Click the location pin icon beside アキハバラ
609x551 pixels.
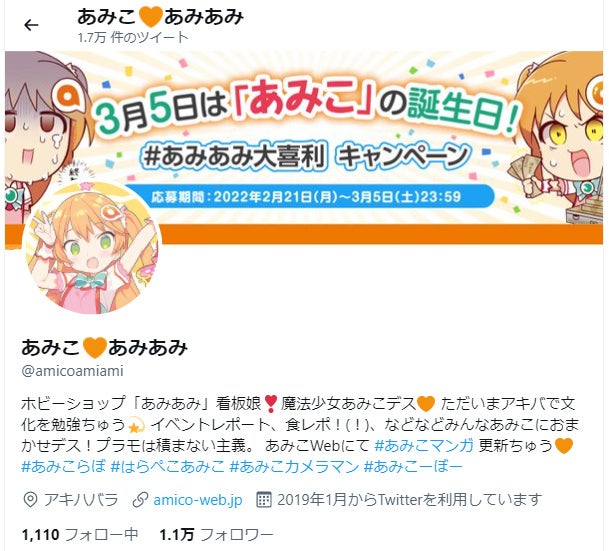pyautogui.click(x=30, y=500)
